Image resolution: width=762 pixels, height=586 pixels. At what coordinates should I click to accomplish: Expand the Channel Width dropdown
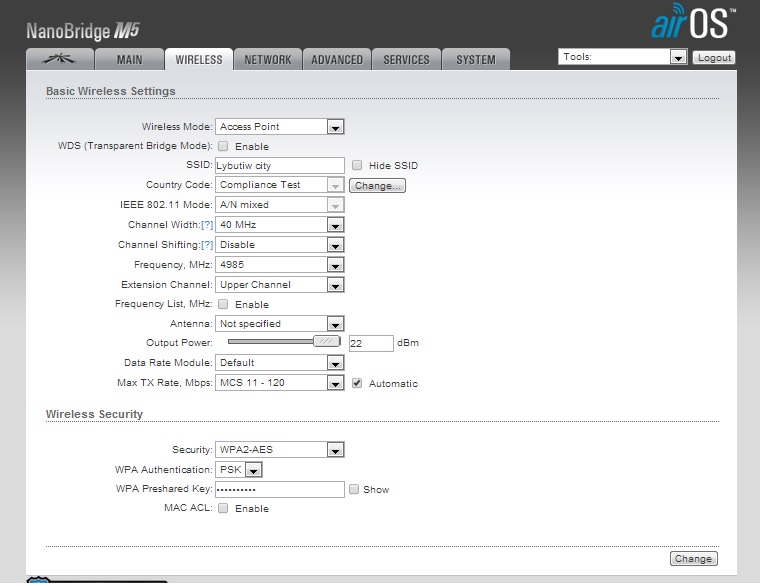pyautogui.click(x=279, y=224)
